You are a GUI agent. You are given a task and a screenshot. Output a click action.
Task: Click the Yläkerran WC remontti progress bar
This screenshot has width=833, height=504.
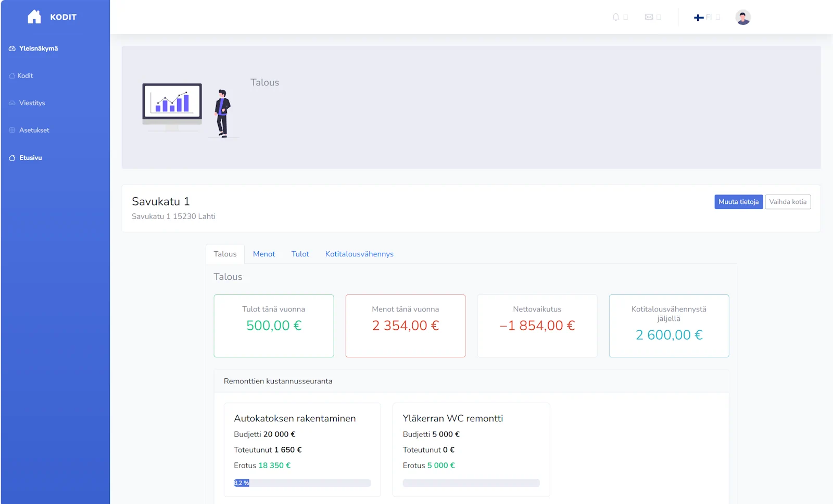pos(471,483)
